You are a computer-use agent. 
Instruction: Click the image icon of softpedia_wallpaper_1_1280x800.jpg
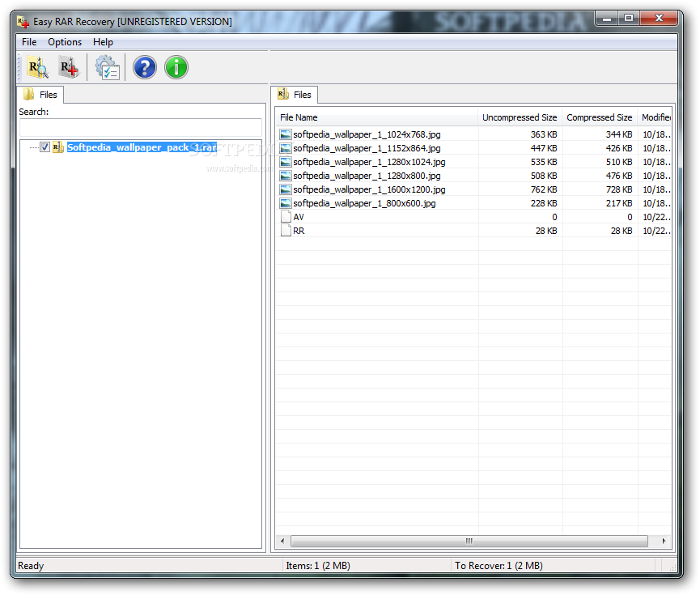tap(286, 176)
